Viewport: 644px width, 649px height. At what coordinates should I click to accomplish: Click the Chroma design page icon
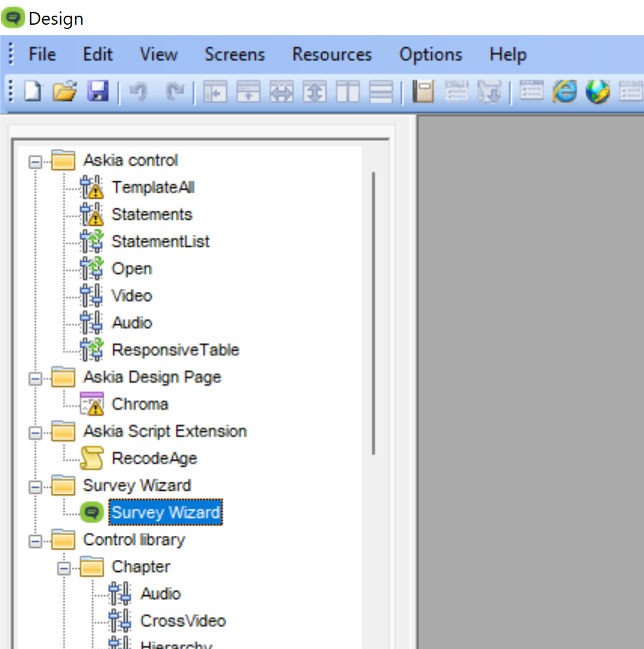(92, 404)
